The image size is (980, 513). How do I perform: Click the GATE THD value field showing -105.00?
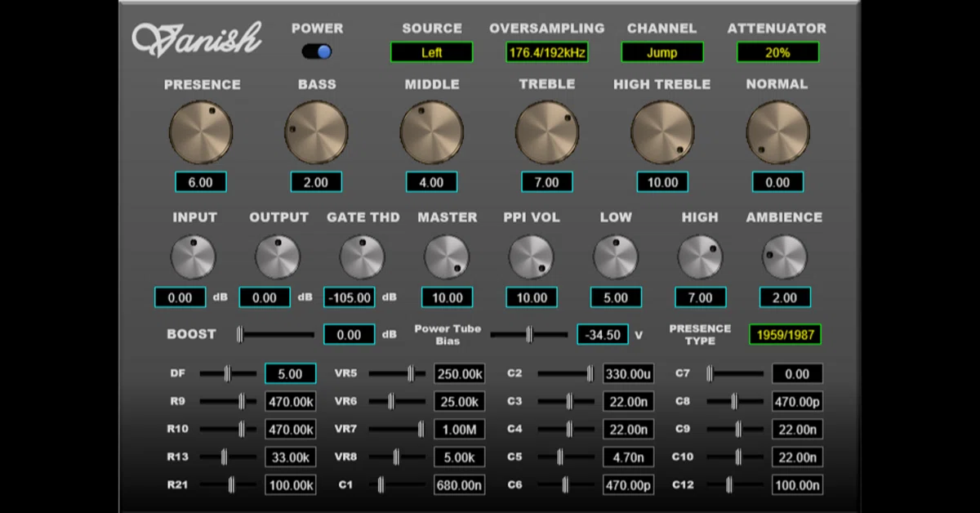coord(350,297)
